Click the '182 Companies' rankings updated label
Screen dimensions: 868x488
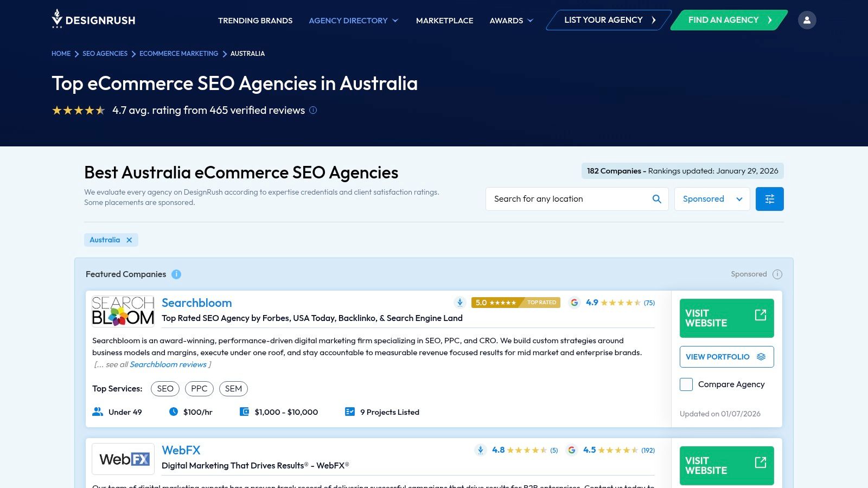coord(682,171)
